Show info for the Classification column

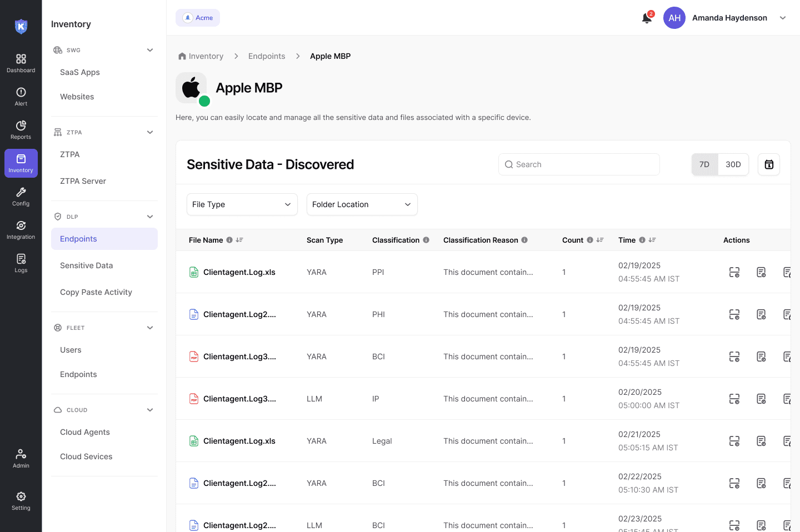coord(426,240)
